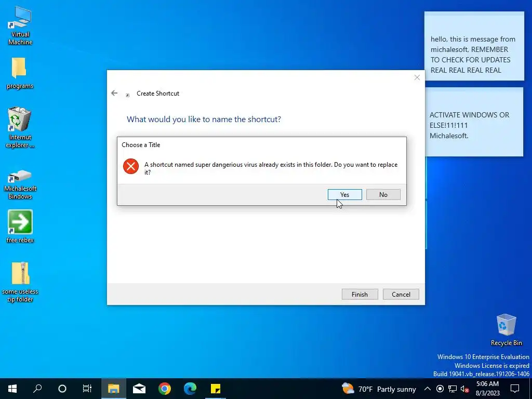Screen dimensions: 532x399
Task: Click the recording indicator tray icon
Action: 440,389
